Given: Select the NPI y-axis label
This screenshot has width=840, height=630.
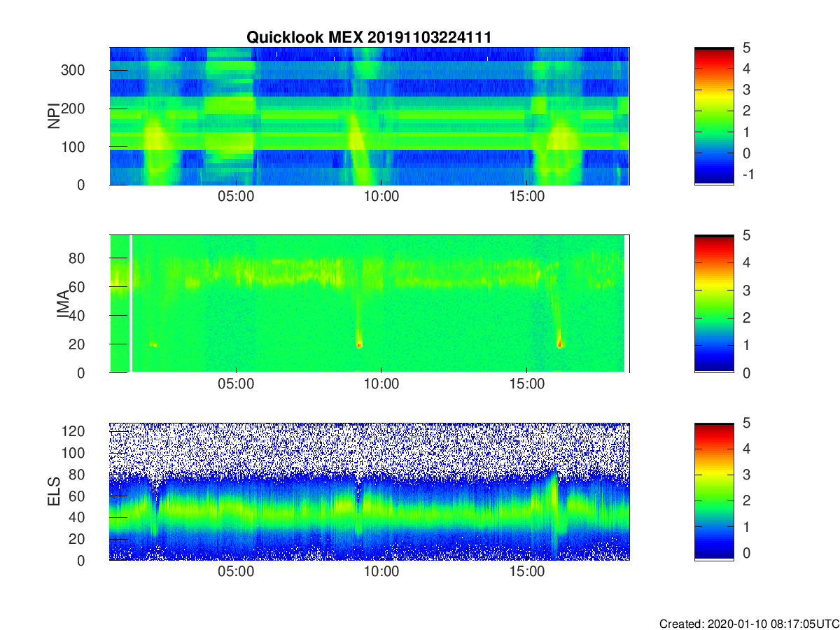Looking at the screenshot, I should click(53, 116).
